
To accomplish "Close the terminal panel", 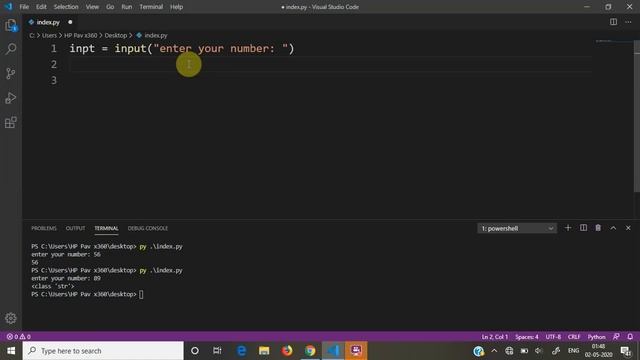I will [x=628, y=228].
